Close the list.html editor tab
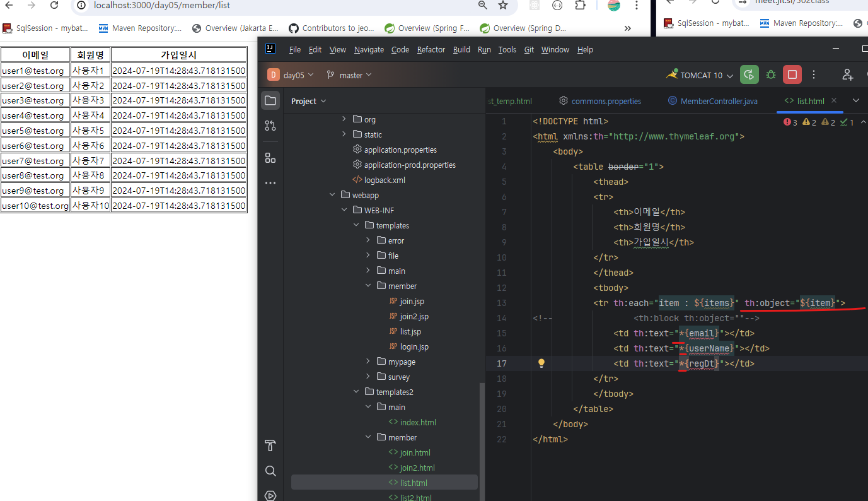Screen dimensions: 868x501 834,101
